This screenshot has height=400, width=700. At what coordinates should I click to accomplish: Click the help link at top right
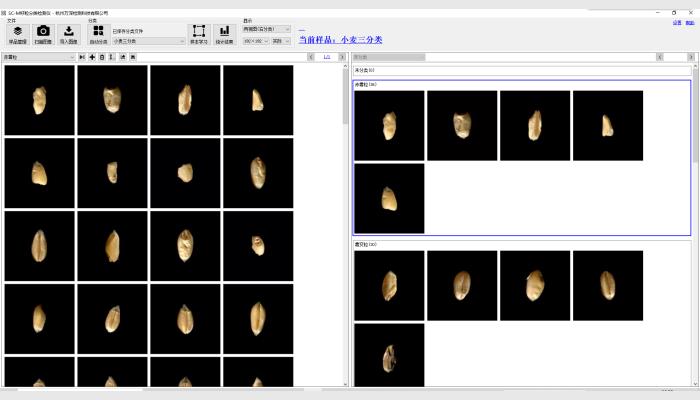[689, 22]
